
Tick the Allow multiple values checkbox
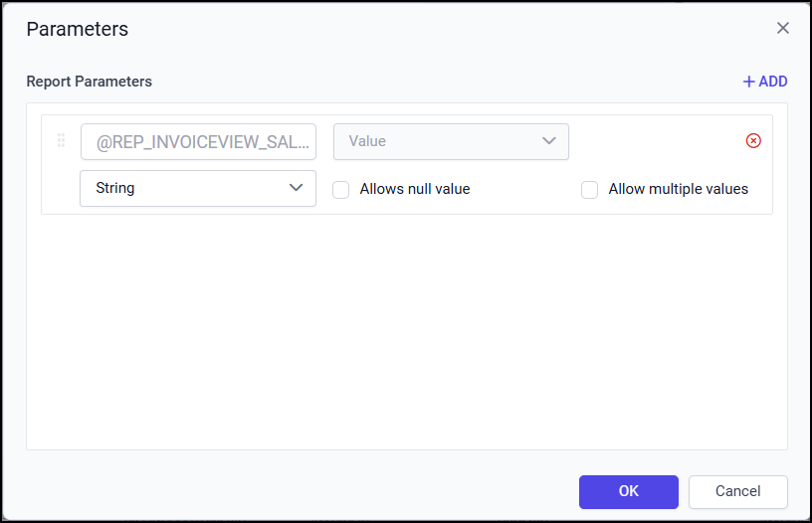(x=590, y=189)
